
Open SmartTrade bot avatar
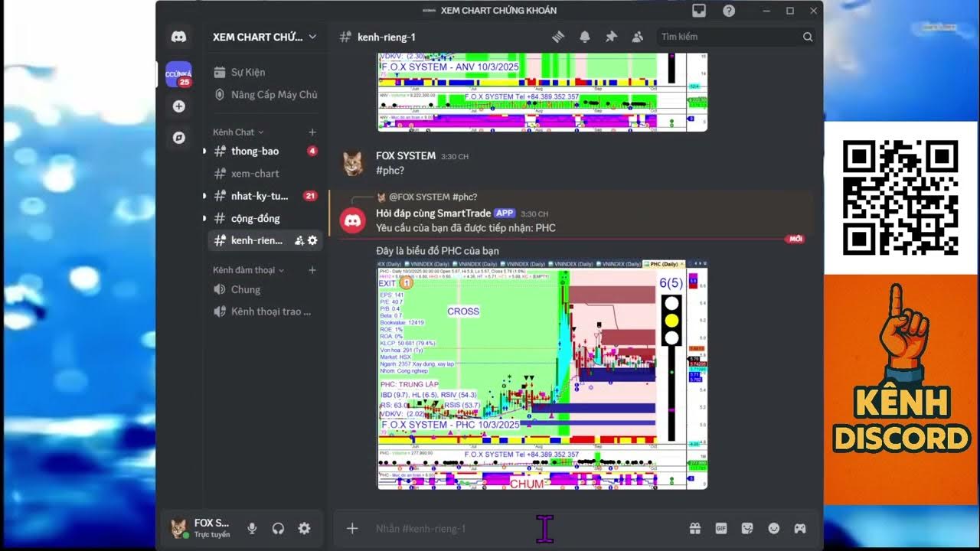point(352,220)
